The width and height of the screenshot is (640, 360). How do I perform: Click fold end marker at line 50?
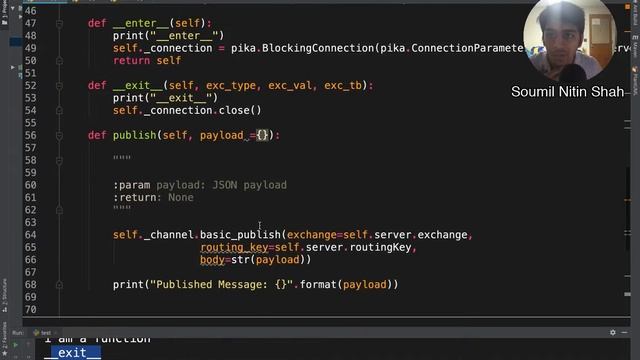pyautogui.click(x=59, y=61)
